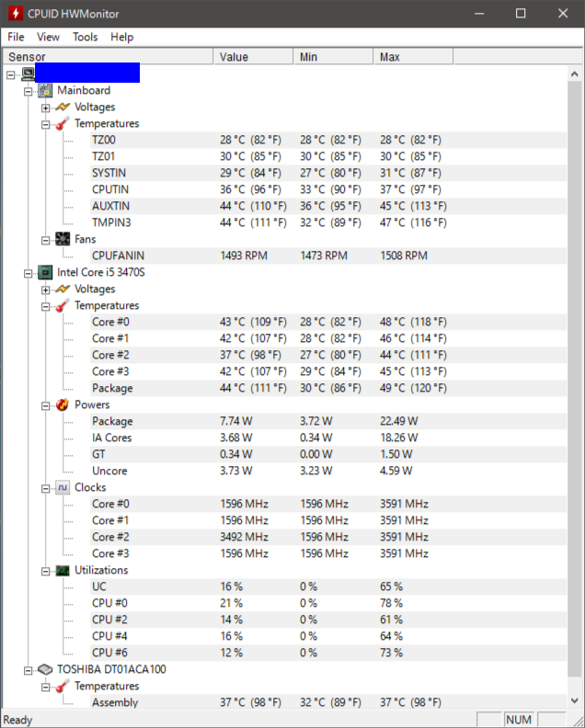The height and width of the screenshot is (728, 585).
Task: Click the TOSHIBA Temperatures thermometer icon
Action: coord(63,687)
